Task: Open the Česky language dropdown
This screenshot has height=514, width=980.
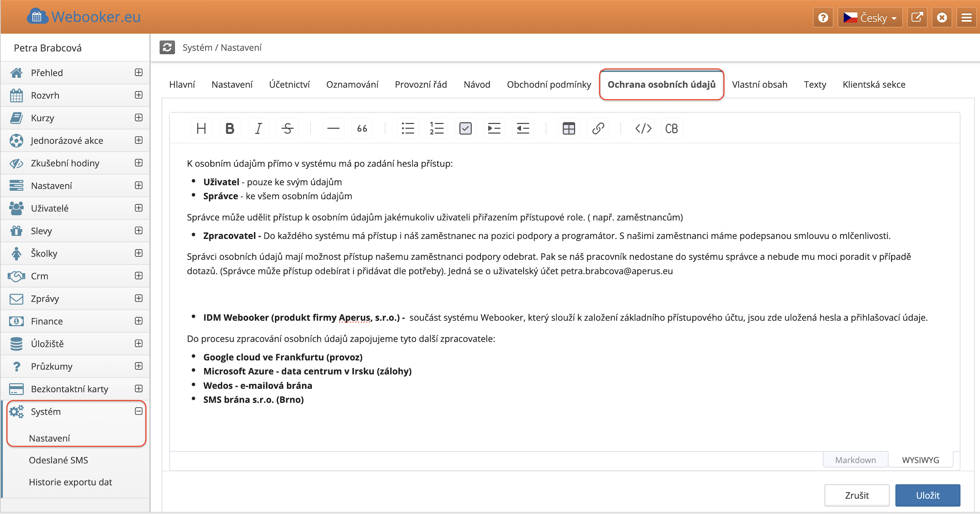Action: click(x=870, y=18)
